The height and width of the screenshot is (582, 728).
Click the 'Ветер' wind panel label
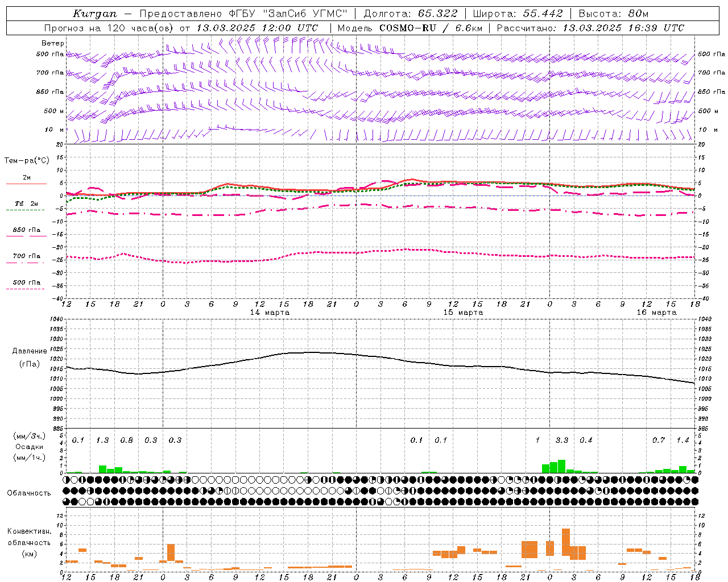[53, 43]
